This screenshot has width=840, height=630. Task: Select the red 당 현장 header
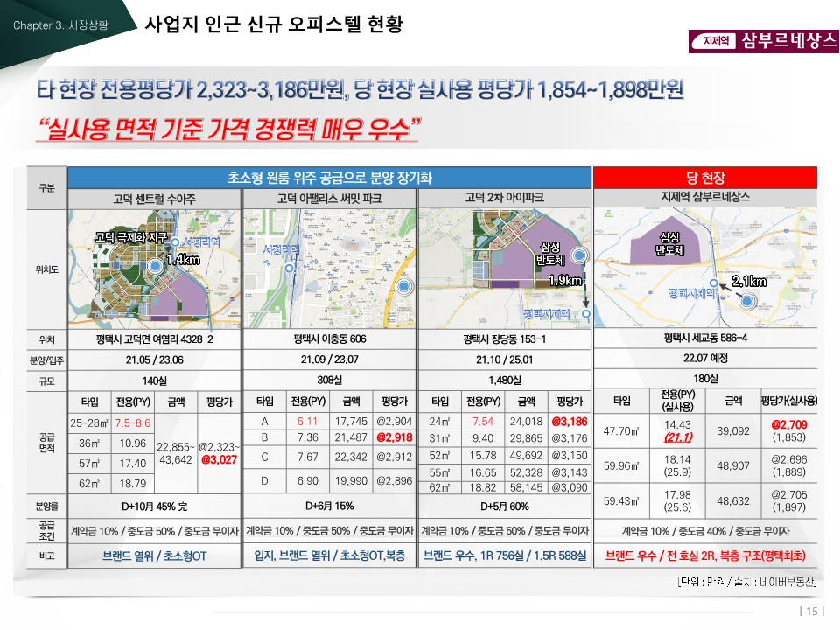[705, 177]
